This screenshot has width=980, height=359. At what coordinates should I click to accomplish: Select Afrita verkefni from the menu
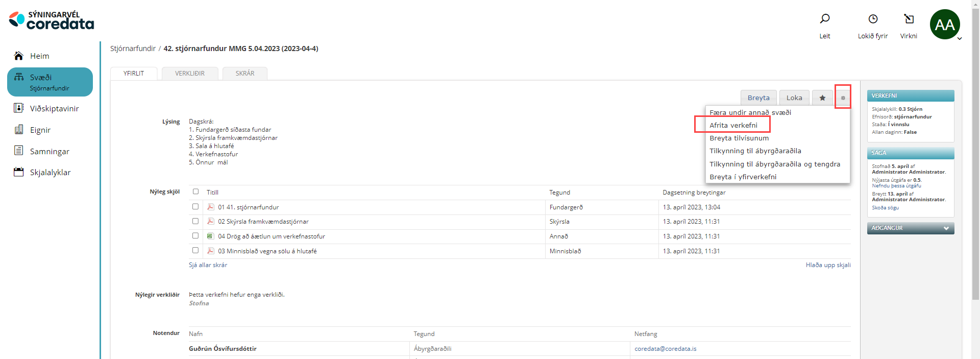[x=733, y=125]
